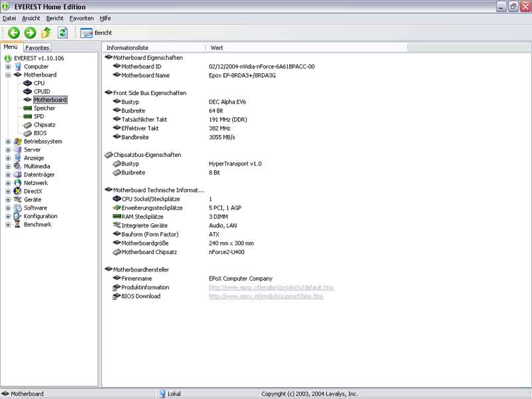Switch to the Favorites tab
Screen dimensions: 532x399
click(37, 48)
